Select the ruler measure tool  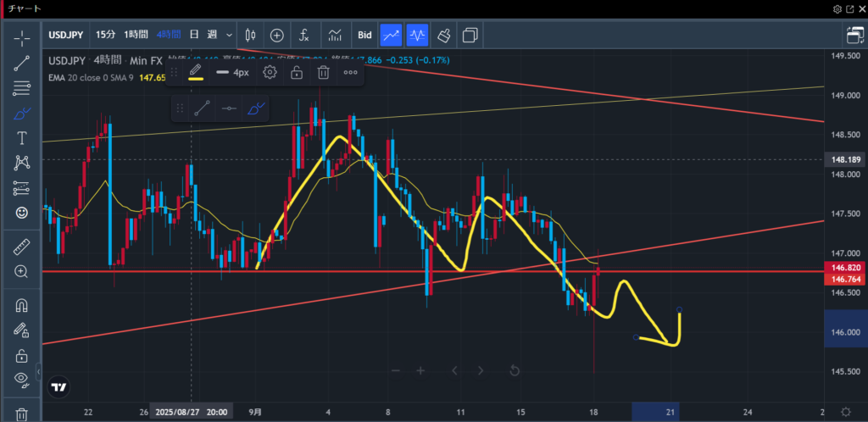click(x=21, y=247)
